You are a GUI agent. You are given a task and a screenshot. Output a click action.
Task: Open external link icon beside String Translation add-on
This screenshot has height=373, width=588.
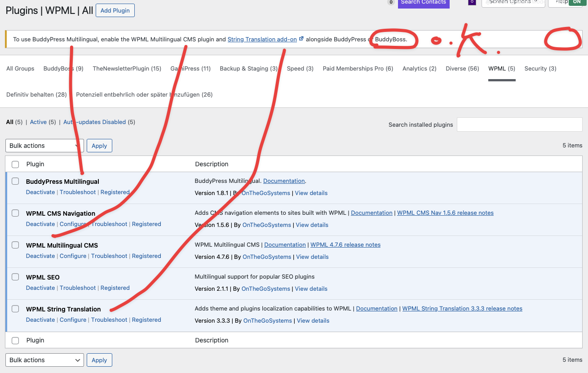301,39
